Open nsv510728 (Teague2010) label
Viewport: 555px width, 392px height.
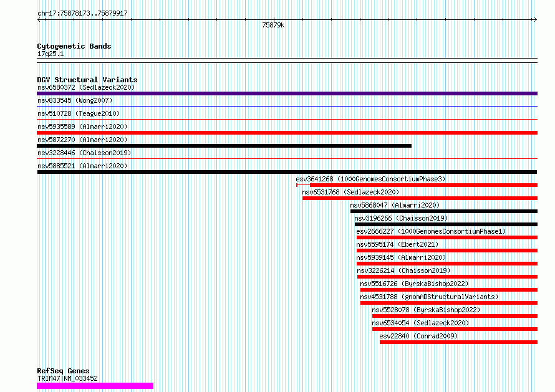click(79, 113)
